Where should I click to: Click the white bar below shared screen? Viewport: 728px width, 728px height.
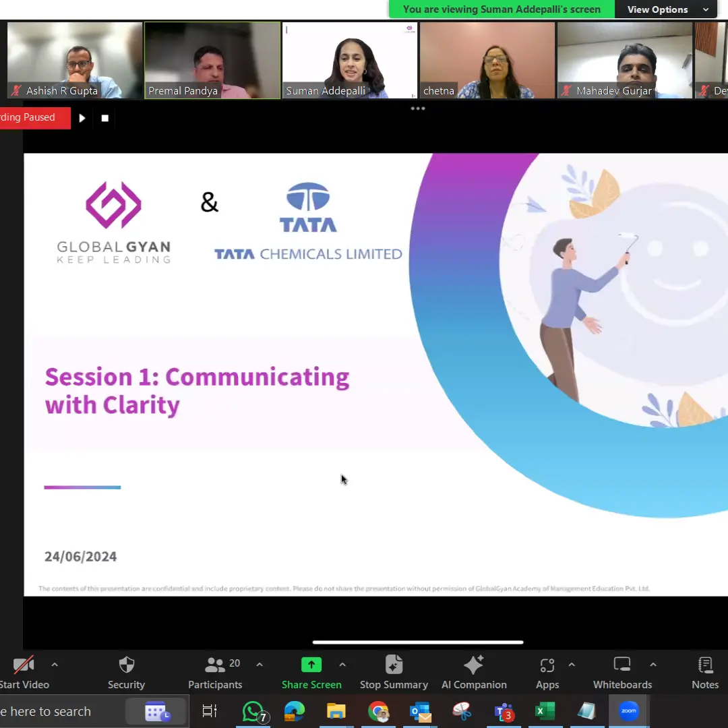point(418,642)
